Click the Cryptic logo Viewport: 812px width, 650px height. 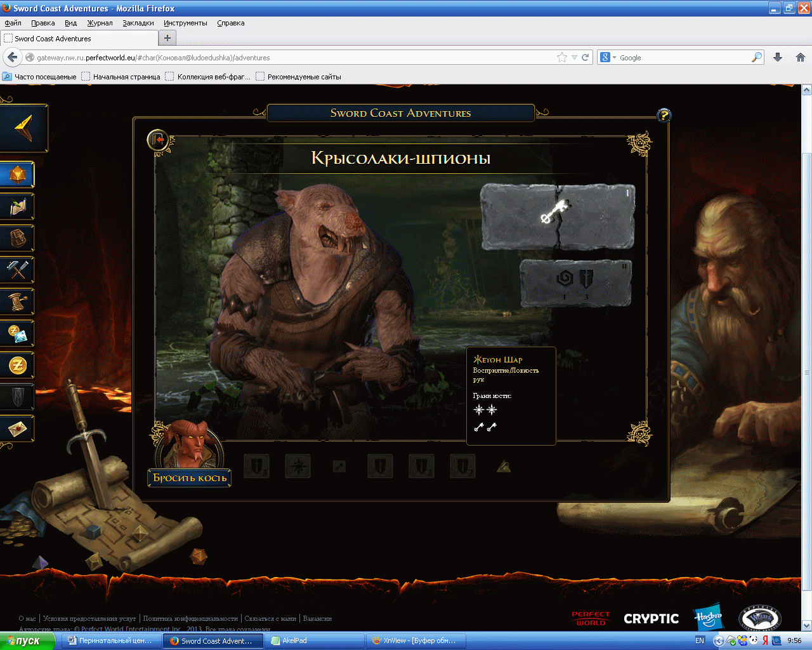651,619
